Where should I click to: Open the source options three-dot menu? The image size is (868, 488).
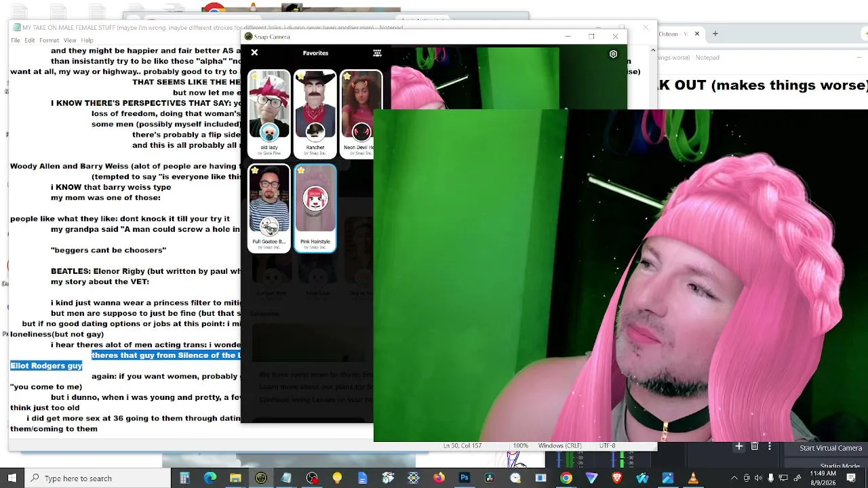click(x=769, y=447)
